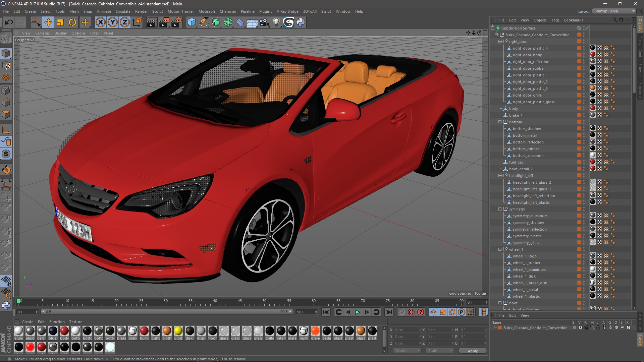Open material manager Function menu
Viewport: 644px width, 362px height.
(57, 322)
